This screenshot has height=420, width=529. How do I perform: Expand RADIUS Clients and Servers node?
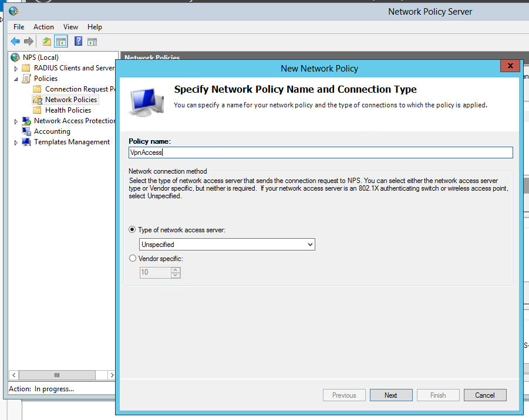[x=16, y=69]
